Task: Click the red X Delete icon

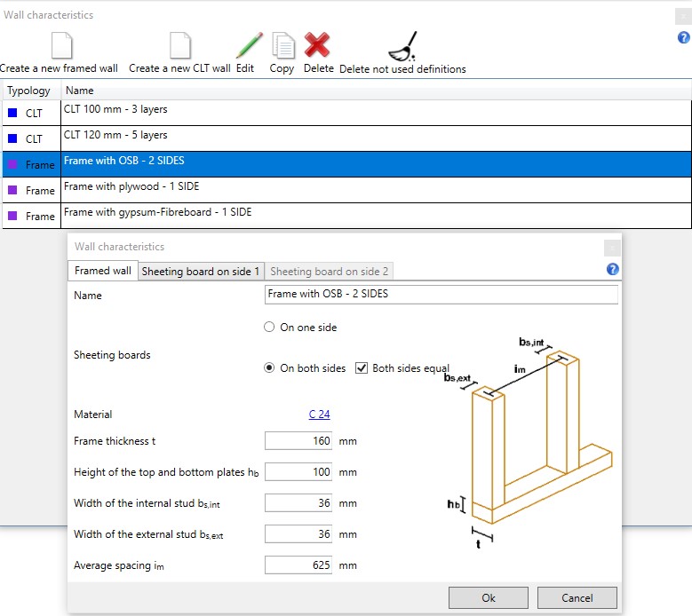Action: pos(317,45)
